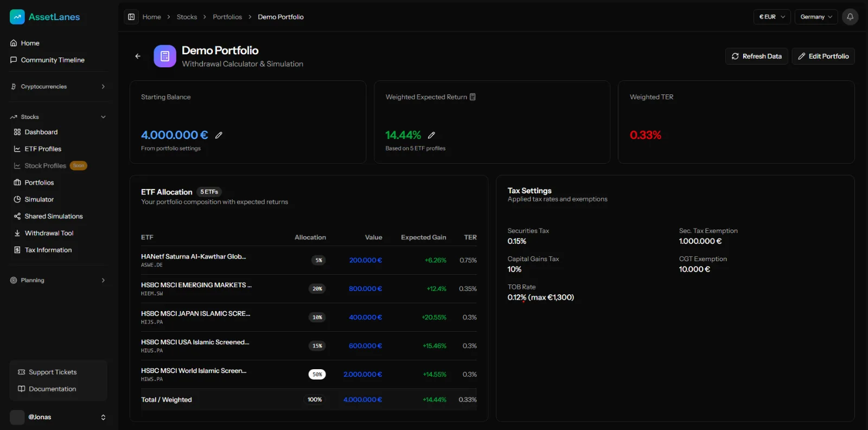Click the Refresh Data button
The width and height of the screenshot is (868, 430).
tap(756, 56)
